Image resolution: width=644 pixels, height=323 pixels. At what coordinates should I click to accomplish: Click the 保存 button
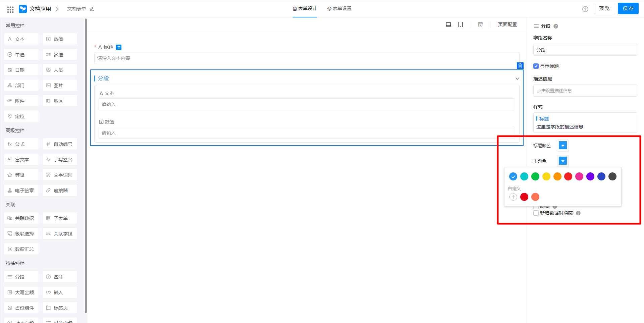point(628,9)
